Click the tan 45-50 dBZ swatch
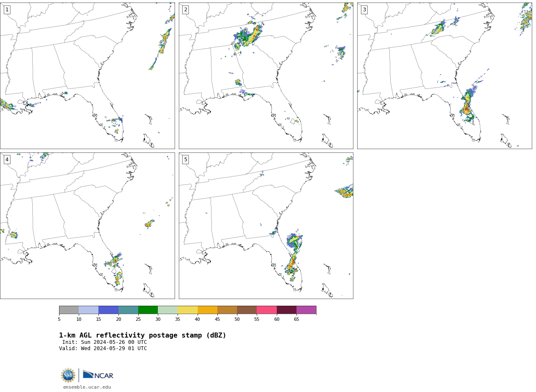The height and width of the screenshot is (392, 536). (x=227, y=310)
